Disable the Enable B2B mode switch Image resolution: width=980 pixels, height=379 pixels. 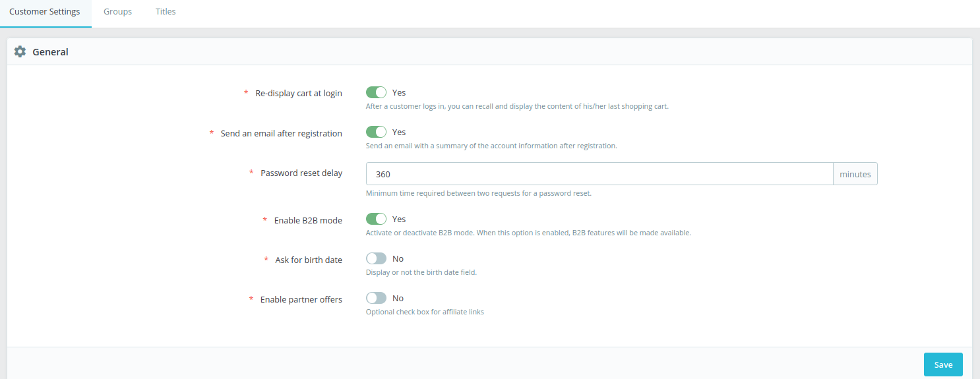[x=376, y=219]
